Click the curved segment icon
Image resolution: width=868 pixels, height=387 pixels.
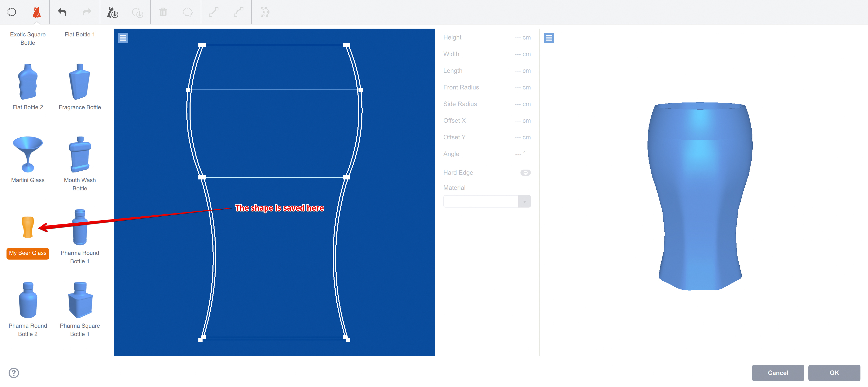[238, 12]
